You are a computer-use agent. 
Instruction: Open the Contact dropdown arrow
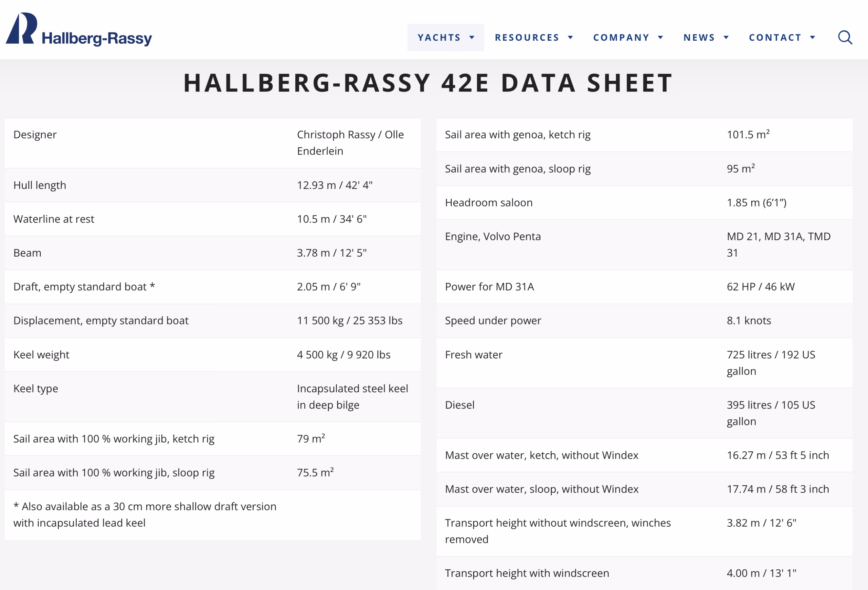[812, 37]
